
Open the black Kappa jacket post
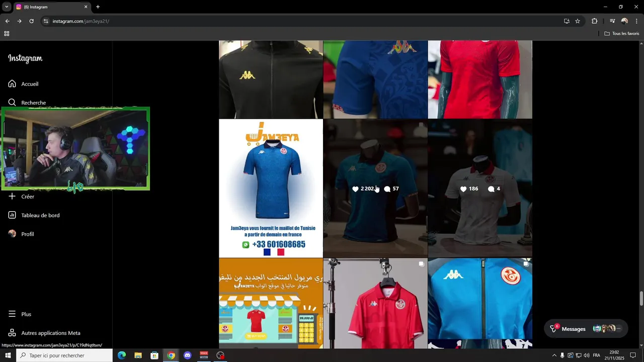[x=271, y=79]
